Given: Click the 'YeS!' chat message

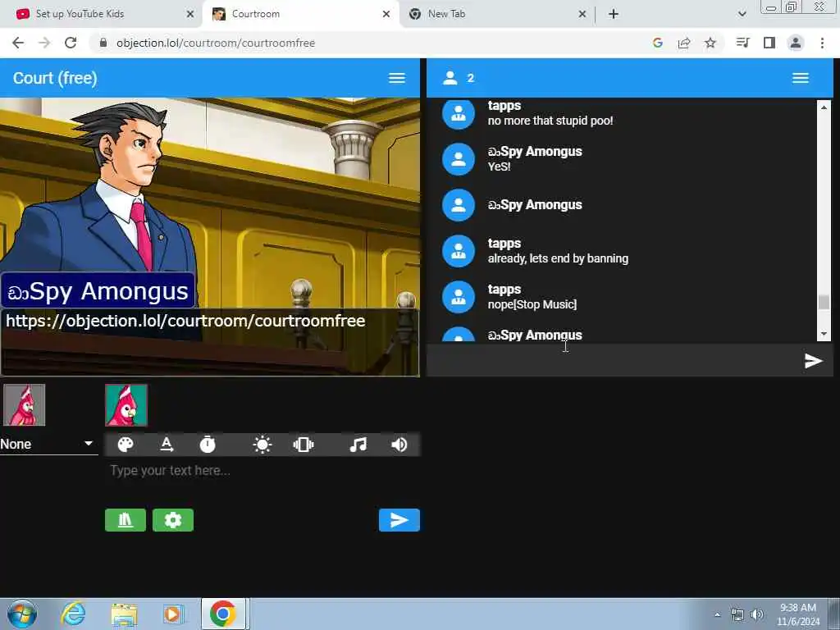Looking at the screenshot, I should pyautogui.click(x=499, y=167).
